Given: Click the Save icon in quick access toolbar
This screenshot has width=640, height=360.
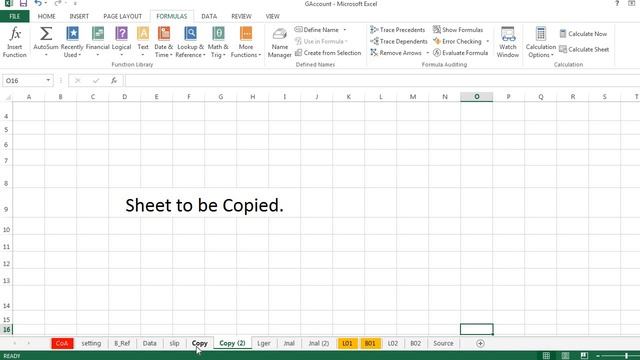Looking at the screenshot, I should [x=23, y=4].
